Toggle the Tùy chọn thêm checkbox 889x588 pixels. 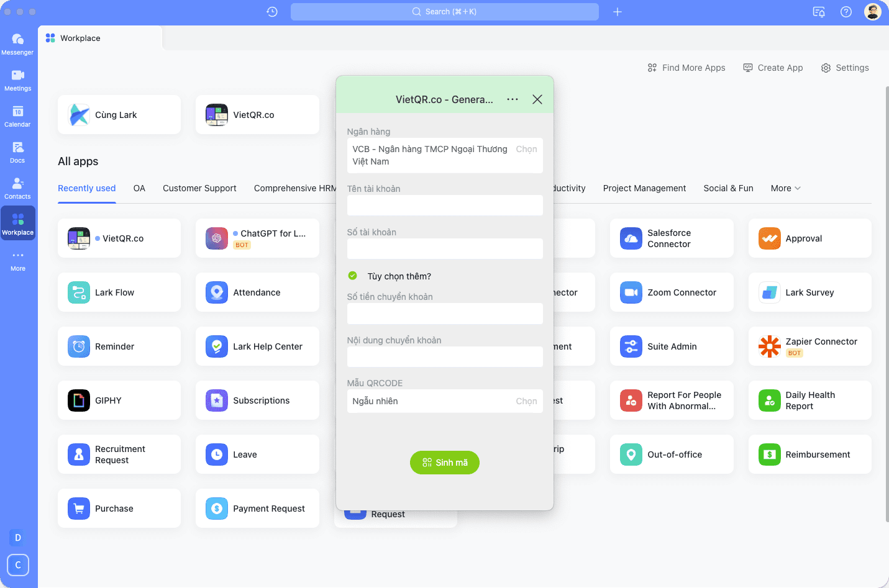[x=353, y=276]
